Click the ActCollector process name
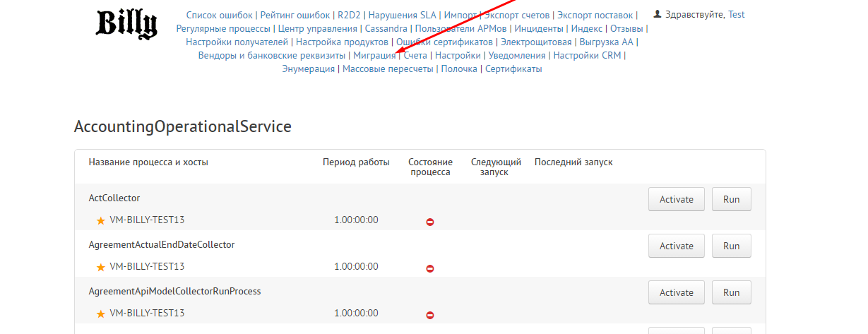This screenshot has height=334, width=868. 114,198
